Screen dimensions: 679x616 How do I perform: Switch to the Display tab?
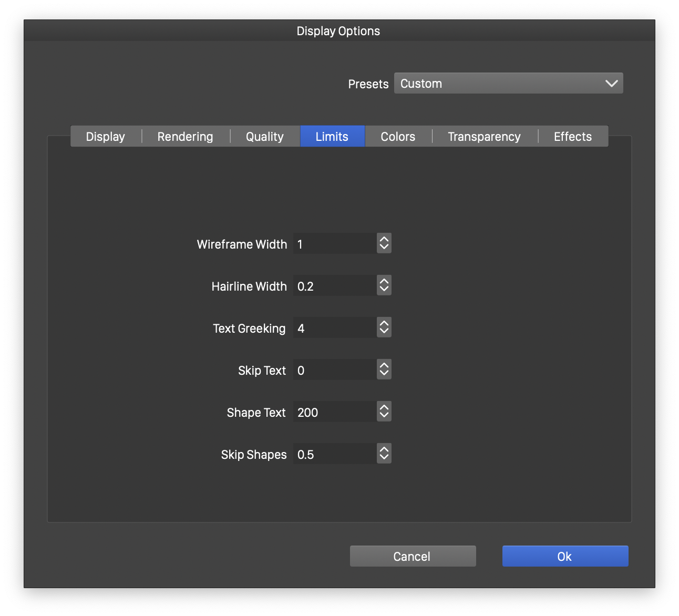[106, 137]
